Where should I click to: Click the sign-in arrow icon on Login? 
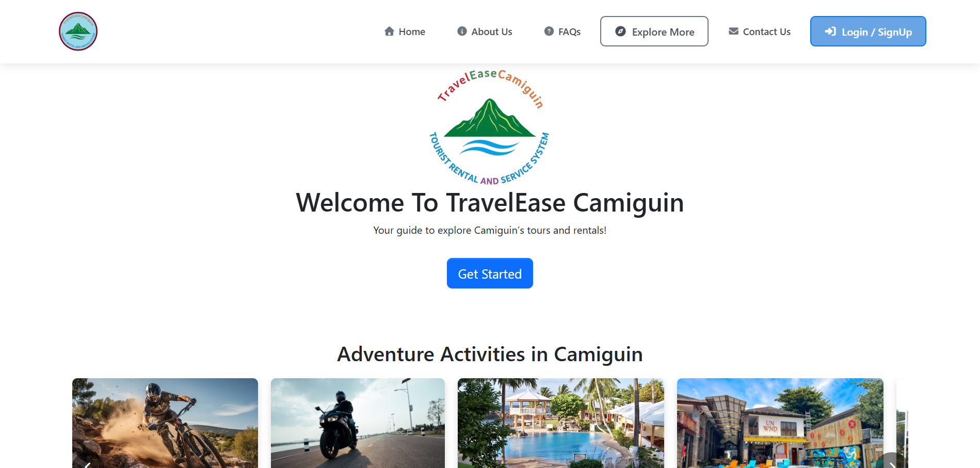(x=830, y=31)
